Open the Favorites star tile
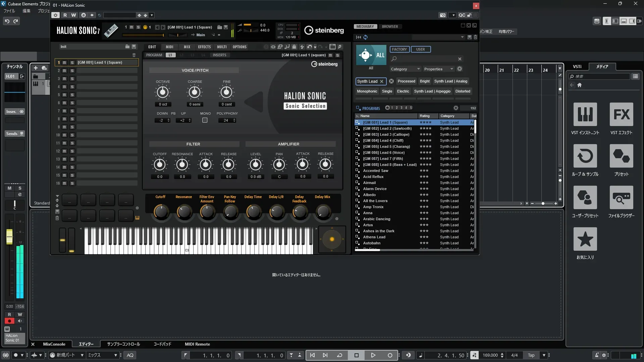The height and width of the screenshot is (362, 644). tap(585, 239)
